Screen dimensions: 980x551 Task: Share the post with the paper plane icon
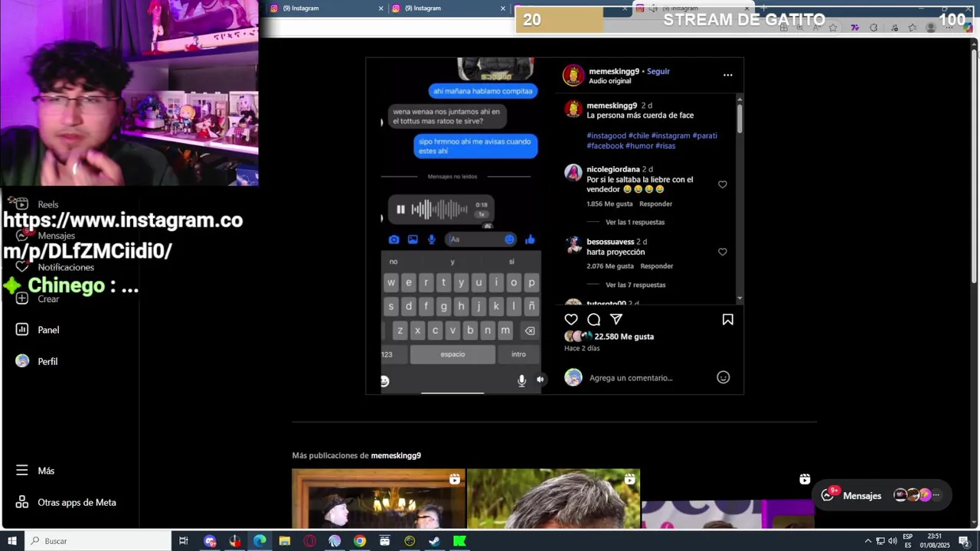point(616,319)
